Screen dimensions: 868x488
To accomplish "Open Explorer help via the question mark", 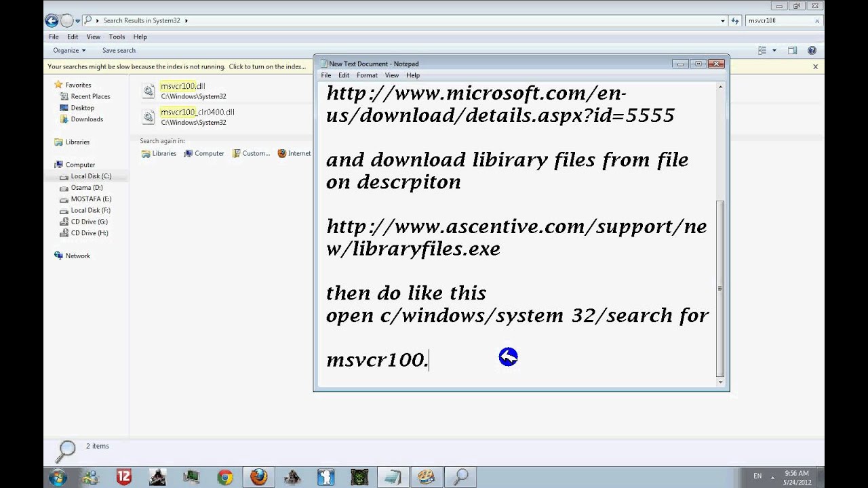I will 812,50.
